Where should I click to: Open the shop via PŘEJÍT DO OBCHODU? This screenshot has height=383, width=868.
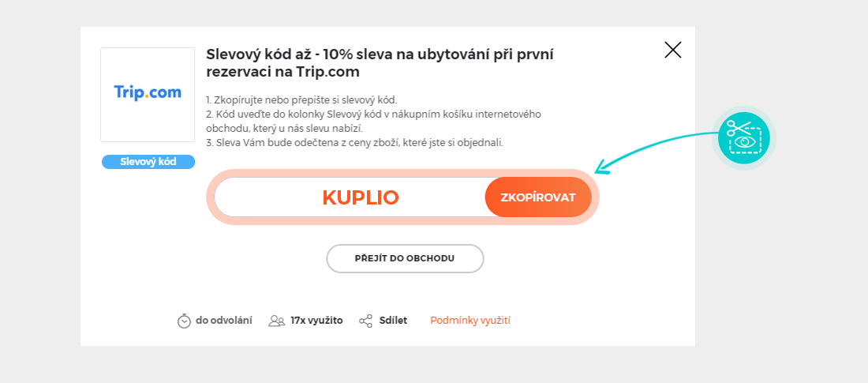(405, 258)
